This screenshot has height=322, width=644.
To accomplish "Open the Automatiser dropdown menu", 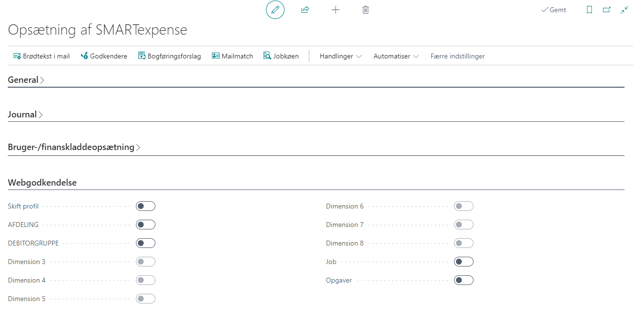I will tap(396, 56).
